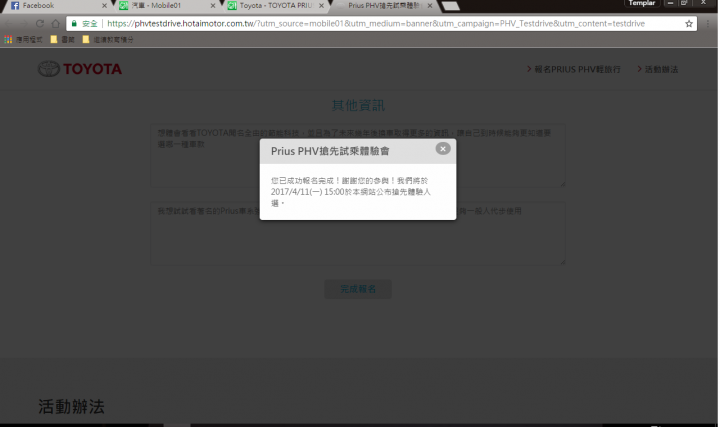This screenshot has width=720, height=427.
Task: Click the Mobile01 tab favicon
Action: [124, 6]
